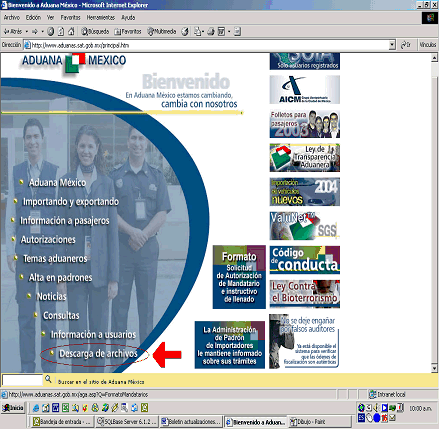Open Folletos para pasajeros 2003 banner

coord(305,124)
